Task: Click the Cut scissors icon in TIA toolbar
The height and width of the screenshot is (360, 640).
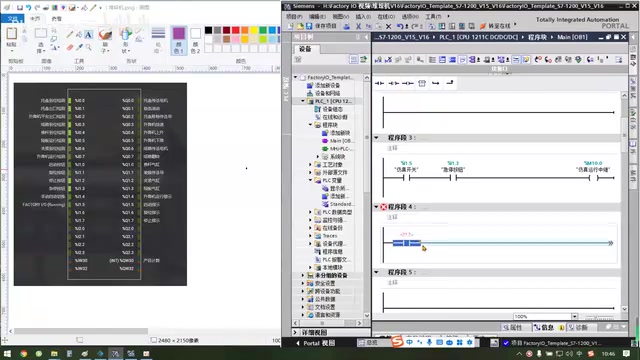Action: [x=358, y=26]
